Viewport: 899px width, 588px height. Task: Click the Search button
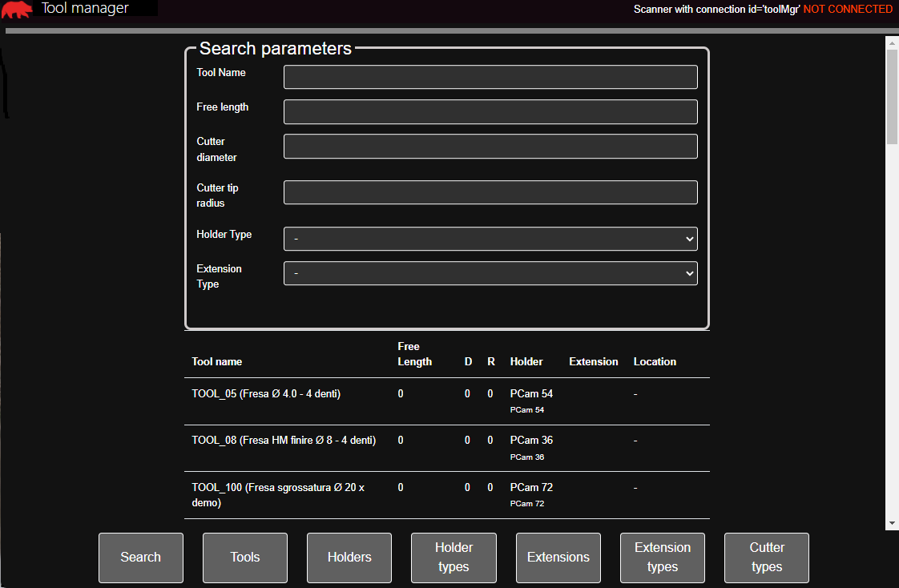tap(140, 558)
